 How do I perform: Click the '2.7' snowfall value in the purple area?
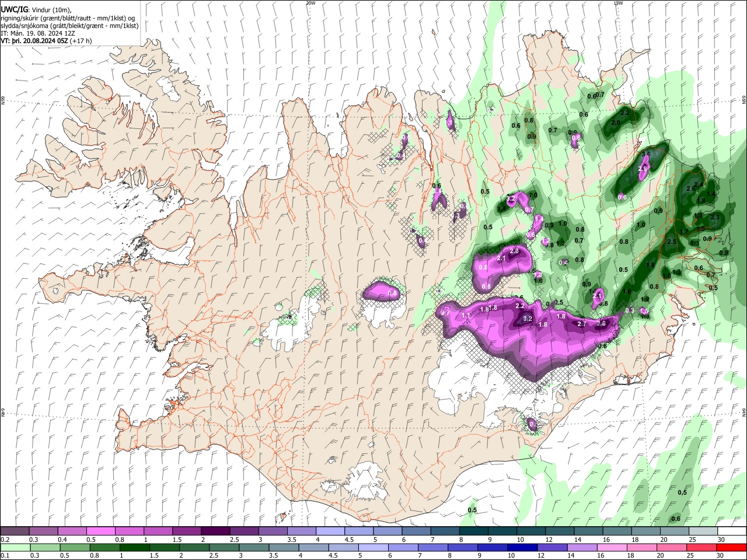click(581, 324)
